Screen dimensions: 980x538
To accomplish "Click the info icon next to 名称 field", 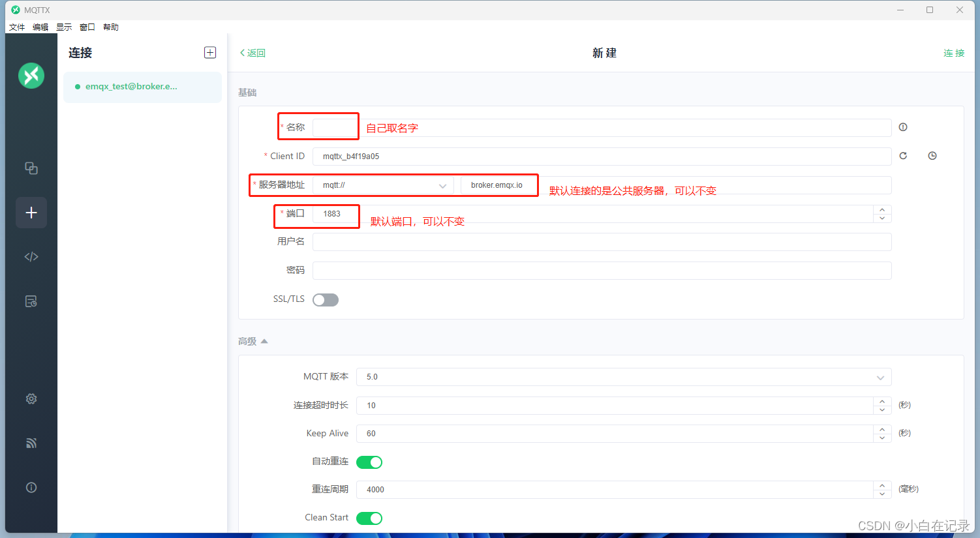I will (x=903, y=127).
